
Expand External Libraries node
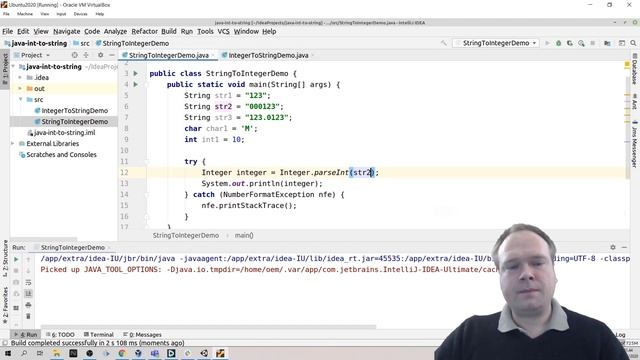tap(13, 143)
